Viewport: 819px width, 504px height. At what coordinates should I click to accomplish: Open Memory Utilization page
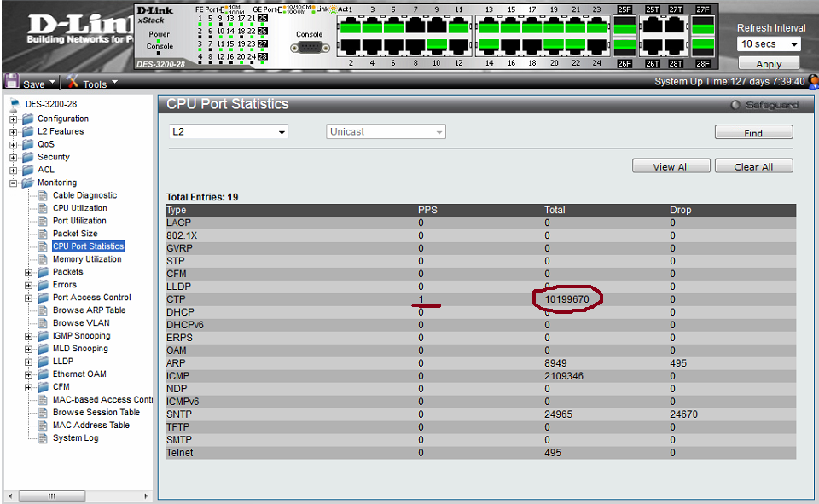pos(87,259)
